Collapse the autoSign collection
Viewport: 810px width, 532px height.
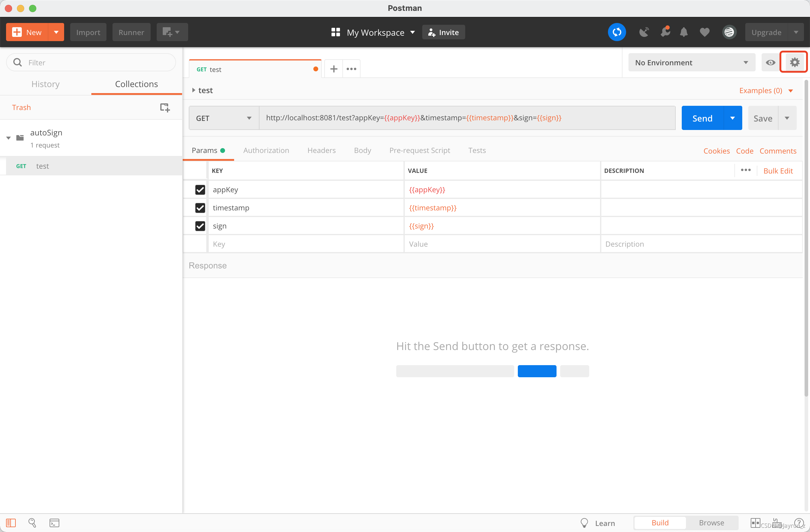click(x=8, y=138)
